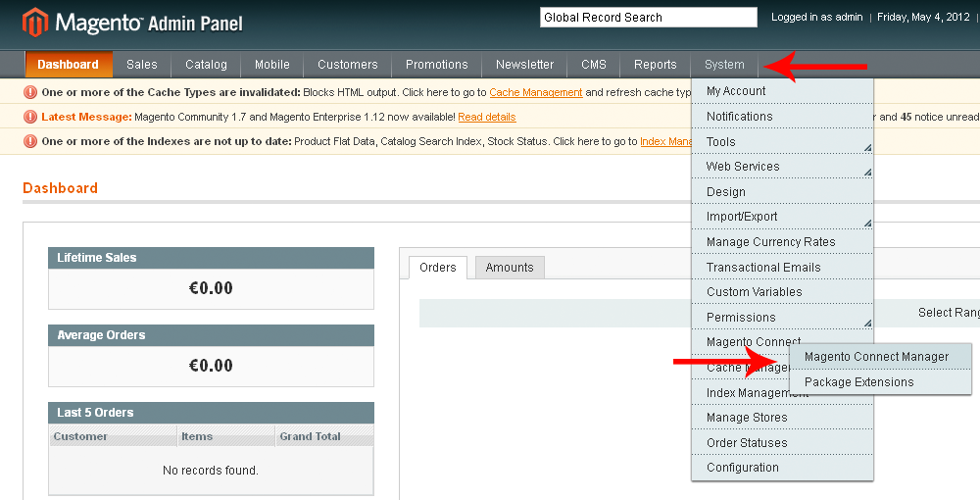Image resolution: width=980 pixels, height=500 pixels.
Task: Open the CMS menu
Action: (x=594, y=65)
